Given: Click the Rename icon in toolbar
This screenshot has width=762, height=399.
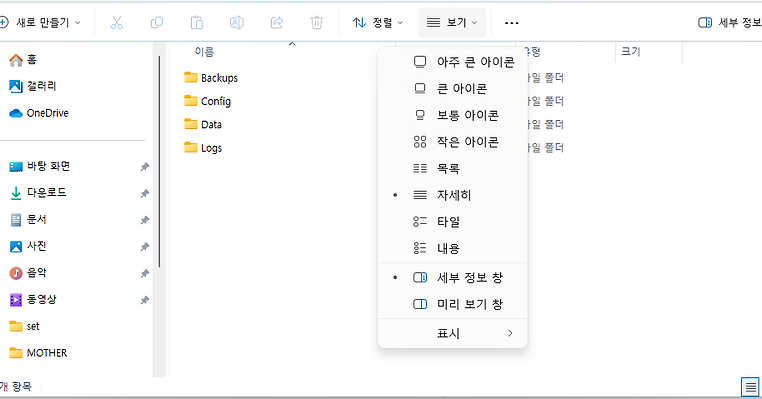Looking at the screenshot, I should pyautogui.click(x=237, y=22).
